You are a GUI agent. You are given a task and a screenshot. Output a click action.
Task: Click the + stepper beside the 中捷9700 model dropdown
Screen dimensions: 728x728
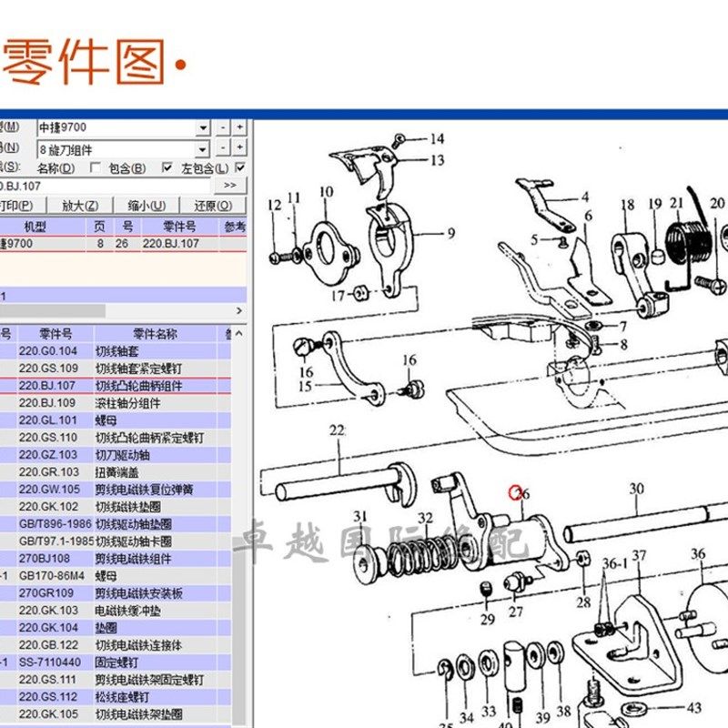tap(238, 127)
